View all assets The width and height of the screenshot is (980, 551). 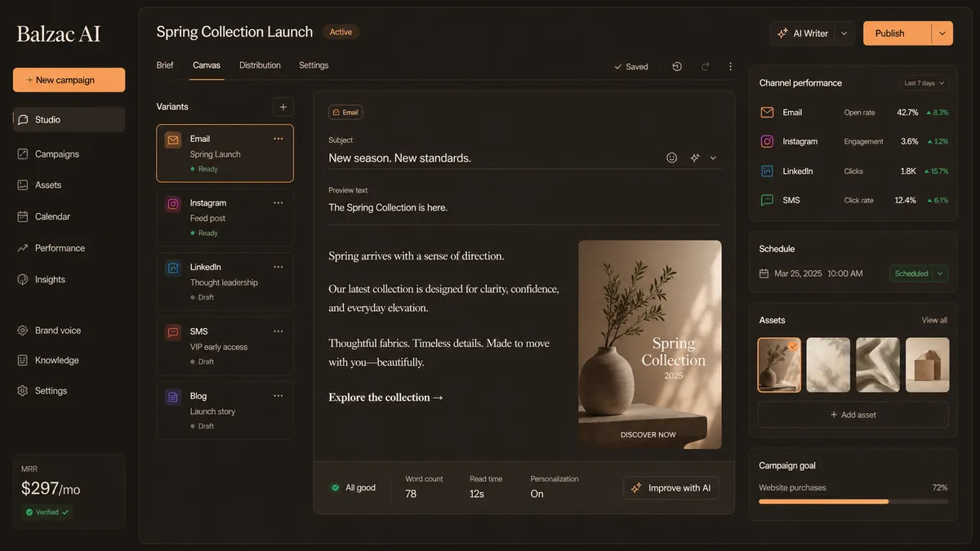(x=934, y=320)
